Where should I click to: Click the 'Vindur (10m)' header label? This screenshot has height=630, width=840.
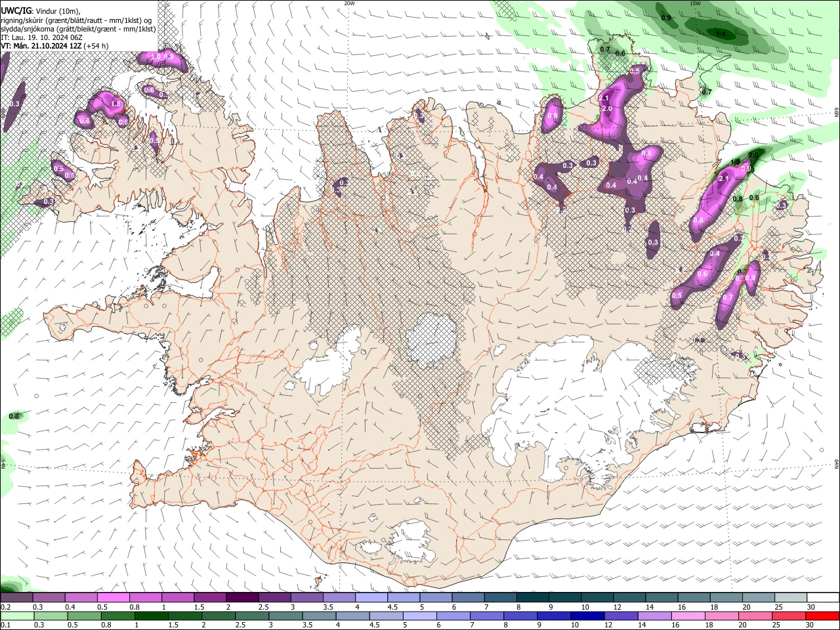click(58, 11)
